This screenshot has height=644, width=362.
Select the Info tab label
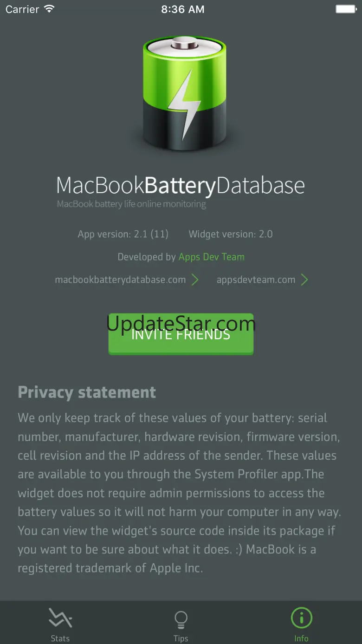pyautogui.click(x=301, y=638)
